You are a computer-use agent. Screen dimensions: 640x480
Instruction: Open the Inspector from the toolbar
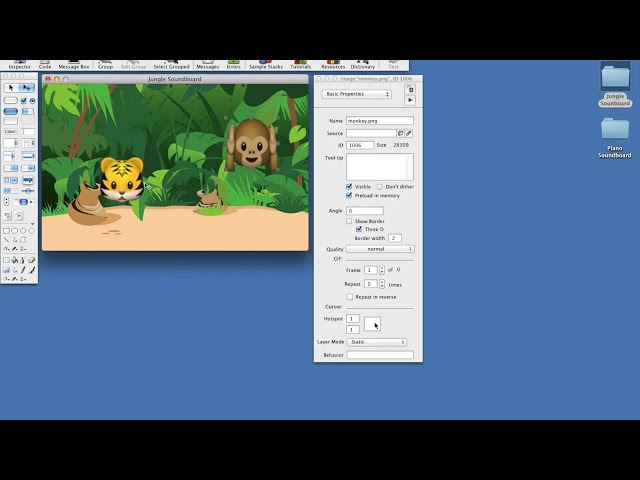(19, 65)
